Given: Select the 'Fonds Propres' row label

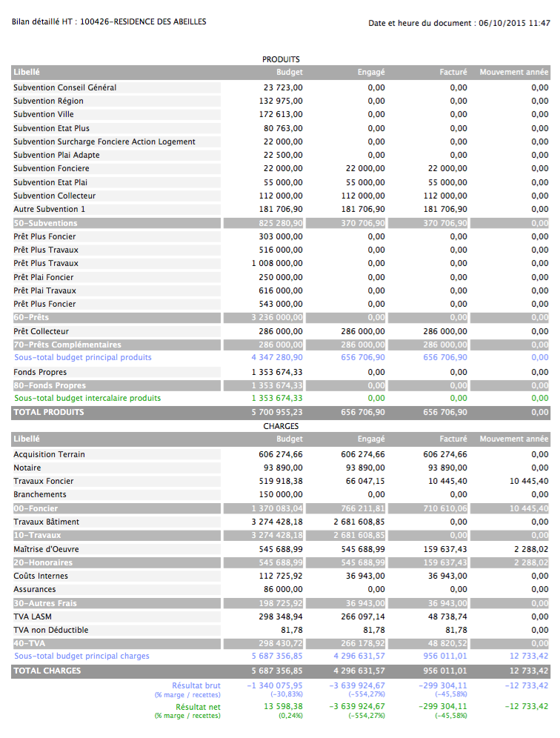Looking at the screenshot, I should pyautogui.click(x=40, y=372).
